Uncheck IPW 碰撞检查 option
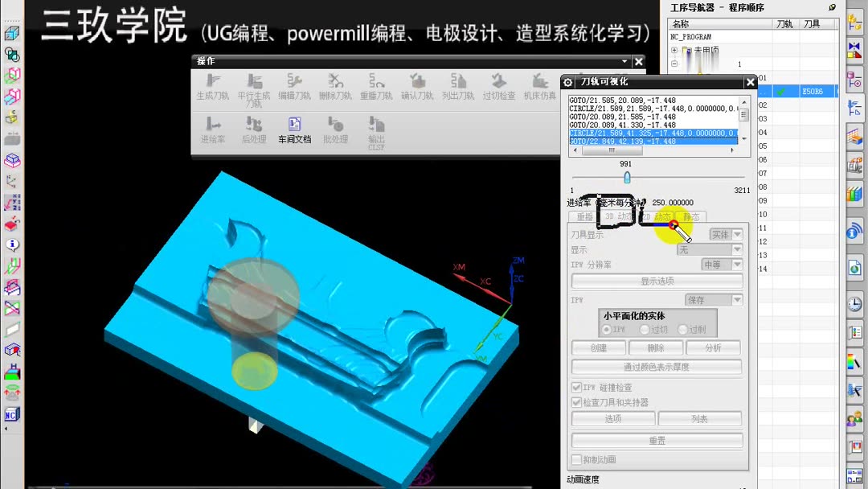The height and width of the screenshot is (489, 868). [x=576, y=387]
